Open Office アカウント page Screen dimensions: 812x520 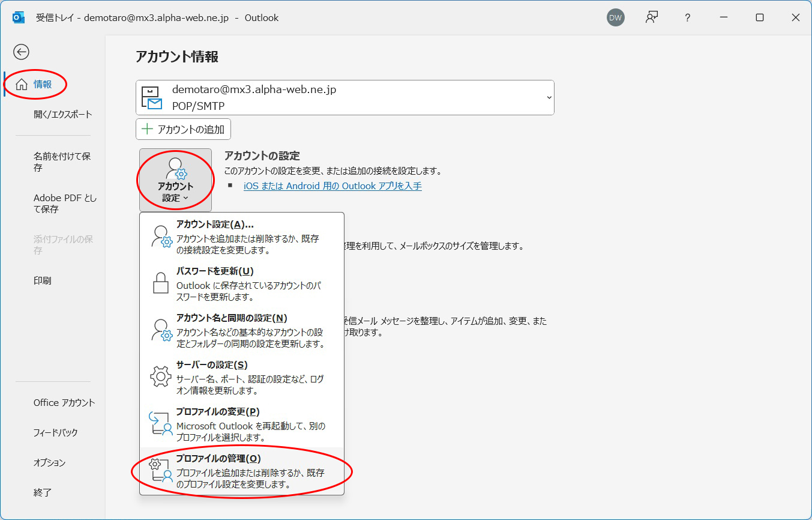pyautogui.click(x=64, y=403)
